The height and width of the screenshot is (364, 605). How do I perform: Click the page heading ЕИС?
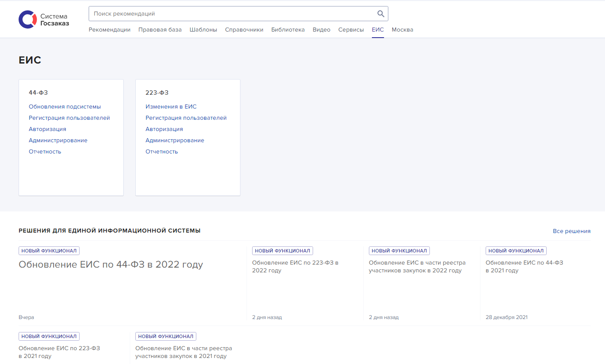[x=30, y=60]
